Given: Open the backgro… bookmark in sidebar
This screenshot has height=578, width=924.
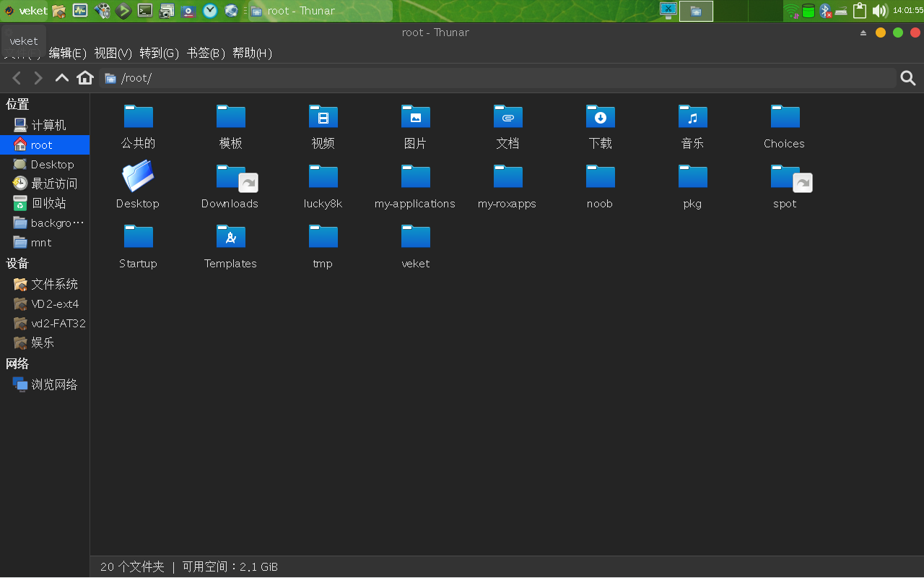Looking at the screenshot, I should click(x=45, y=223).
